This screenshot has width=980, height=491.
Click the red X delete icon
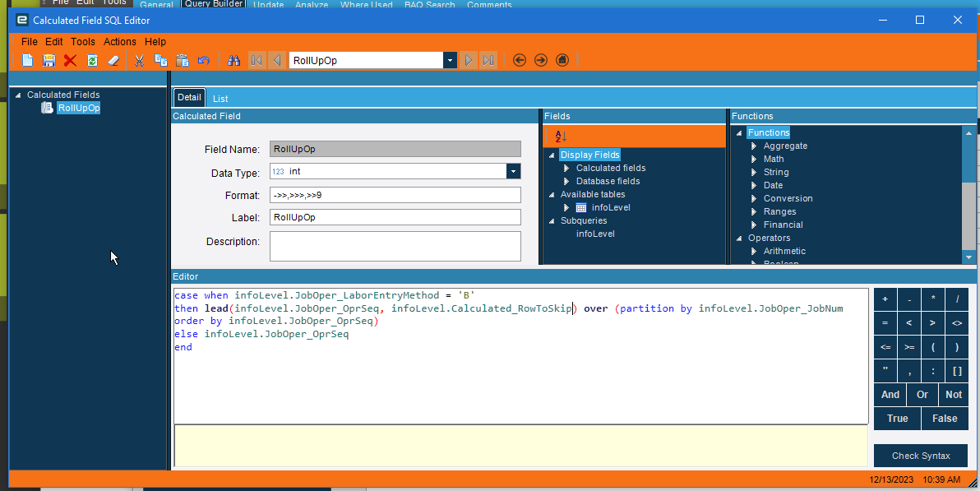pos(70,60)
